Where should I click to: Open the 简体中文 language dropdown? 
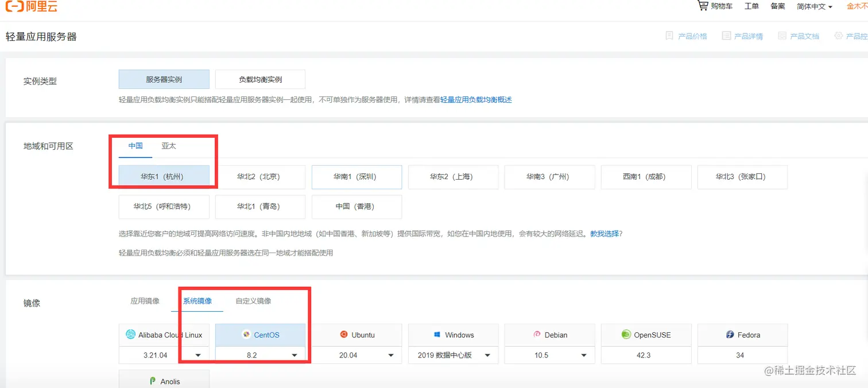815,6
